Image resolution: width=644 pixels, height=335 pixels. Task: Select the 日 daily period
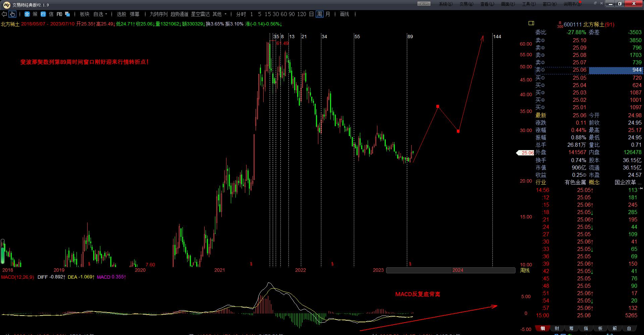(x=311, y=14)
